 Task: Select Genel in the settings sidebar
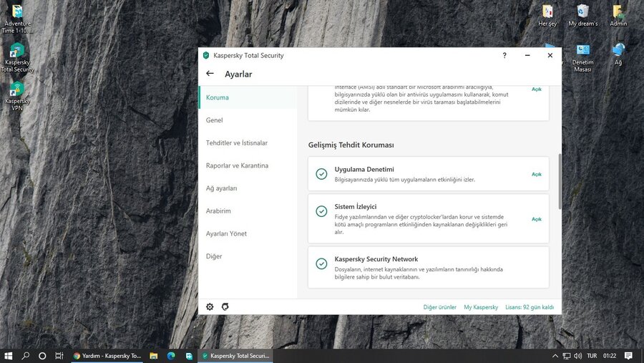click(215, 120)
